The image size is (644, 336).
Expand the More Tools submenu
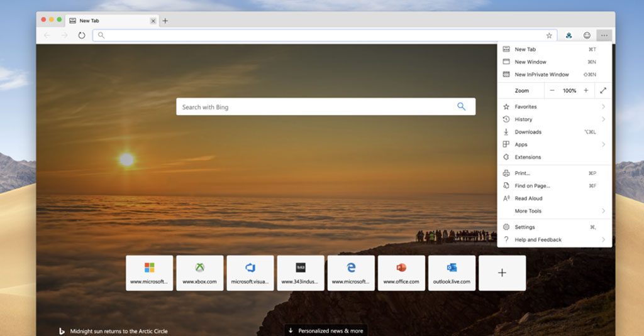click(555, 211)
